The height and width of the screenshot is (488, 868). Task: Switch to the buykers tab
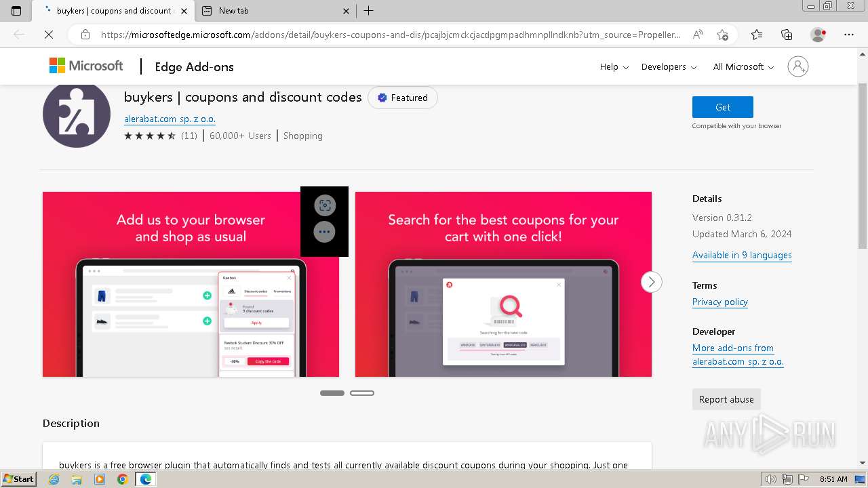click(113, 11)
